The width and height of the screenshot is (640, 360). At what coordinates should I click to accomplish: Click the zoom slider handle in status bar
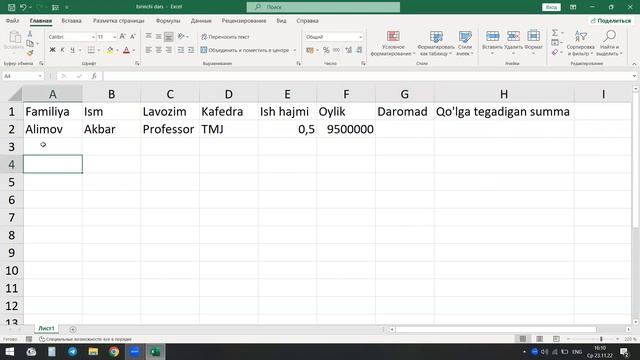coord(601,339)
